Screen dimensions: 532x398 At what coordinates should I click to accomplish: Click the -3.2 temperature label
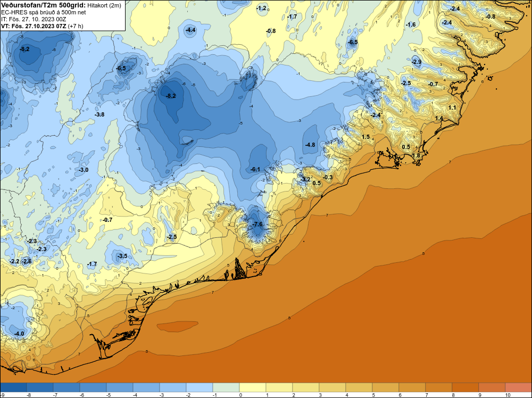tap(305, 179)
